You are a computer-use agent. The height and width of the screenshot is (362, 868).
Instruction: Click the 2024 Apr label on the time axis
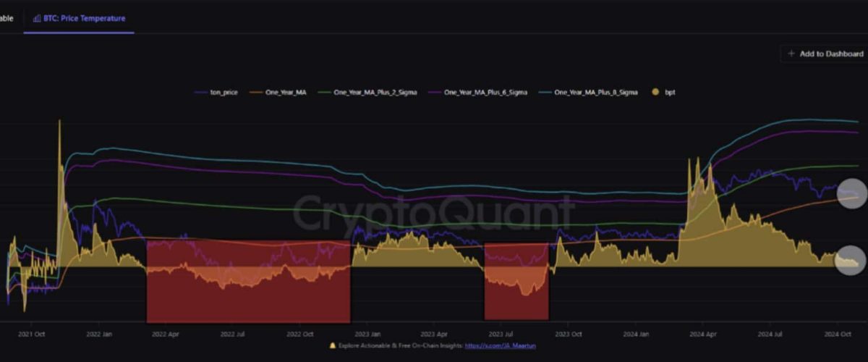[x=701, y=334]
